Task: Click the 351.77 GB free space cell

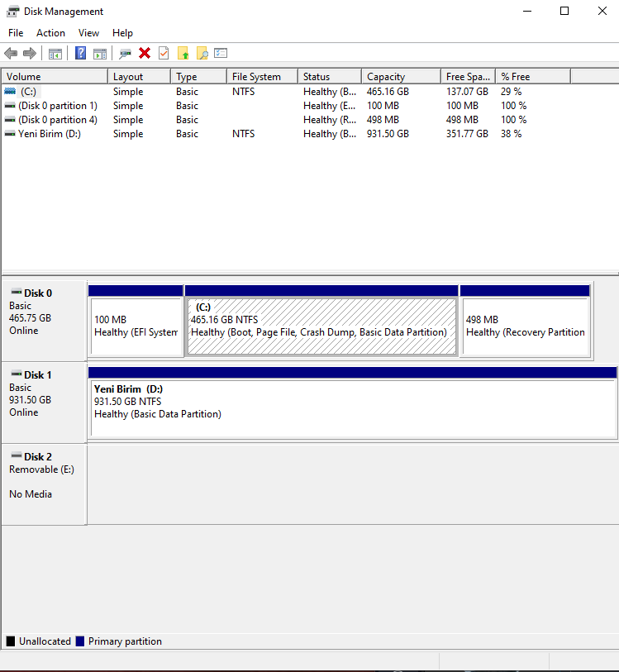Action: pos(467,134)
